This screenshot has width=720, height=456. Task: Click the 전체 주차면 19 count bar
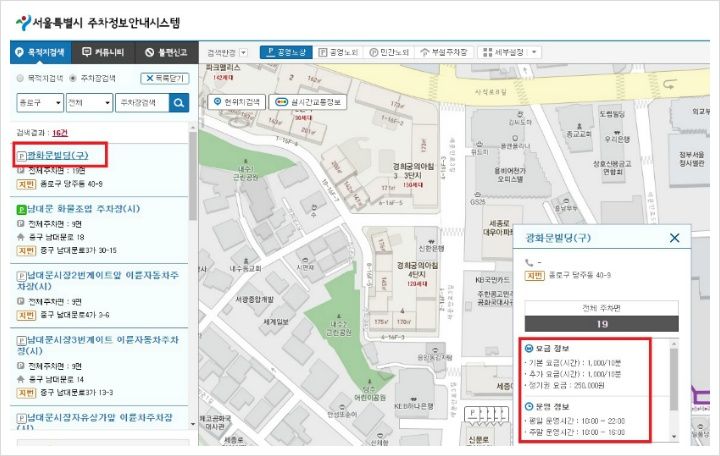click(x=602, y=324)
